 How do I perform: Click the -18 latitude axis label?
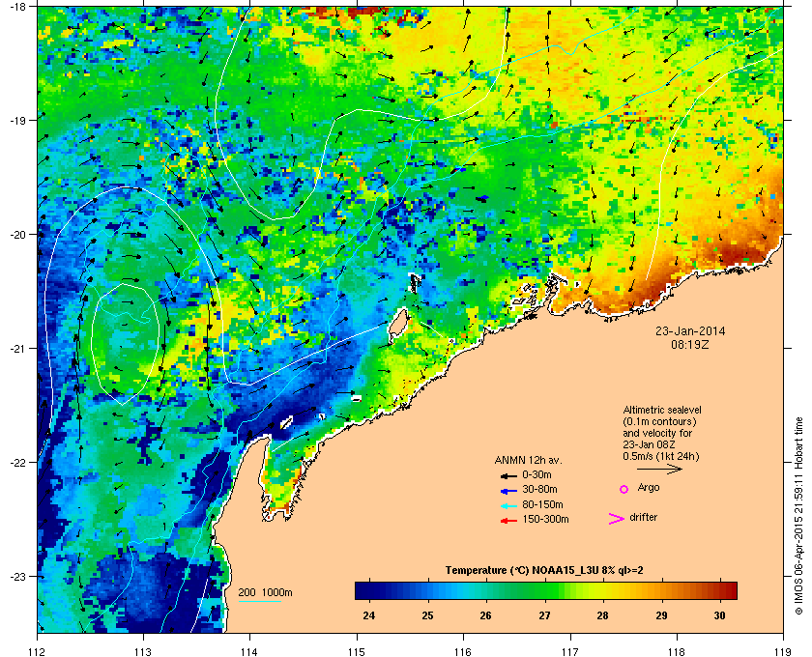click(17, 7)
